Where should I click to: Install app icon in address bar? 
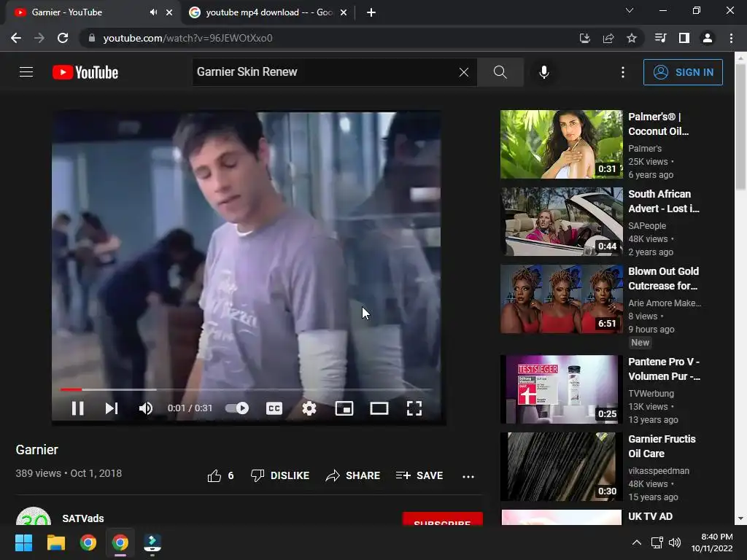coord(584,38)
